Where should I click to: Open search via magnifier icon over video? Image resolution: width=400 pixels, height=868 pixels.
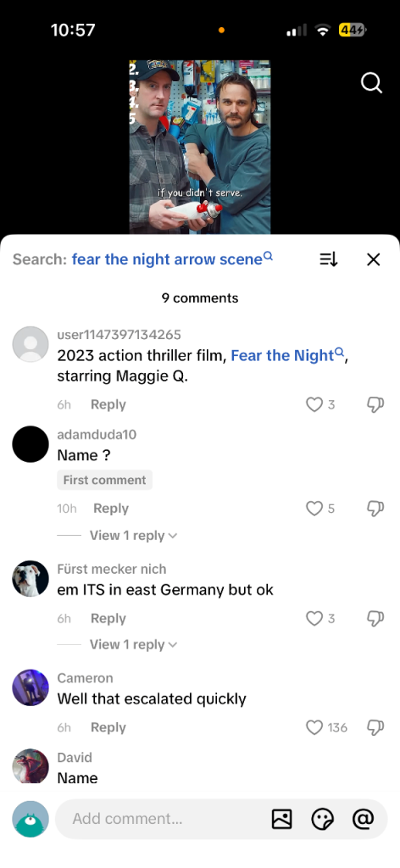coord(371,83)
